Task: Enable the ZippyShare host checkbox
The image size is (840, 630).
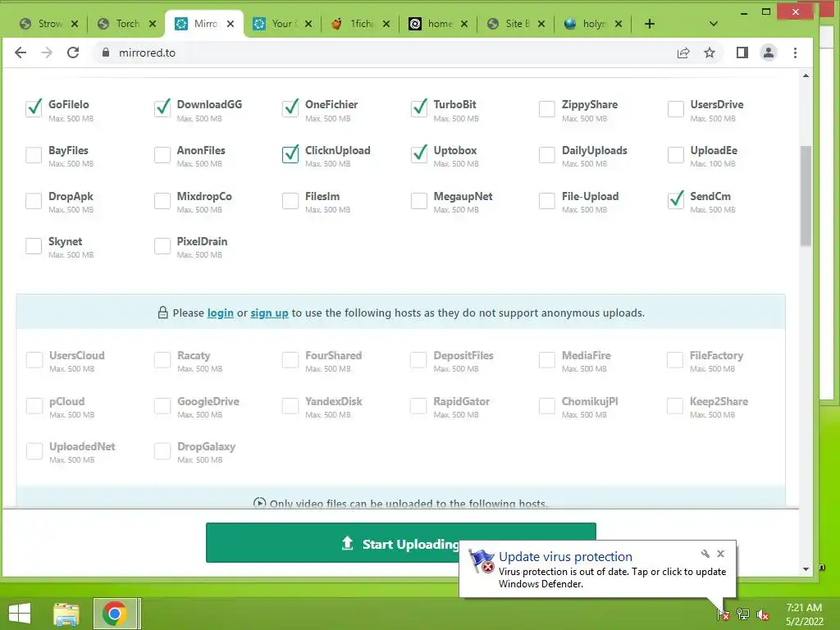Action: [547, 109]
